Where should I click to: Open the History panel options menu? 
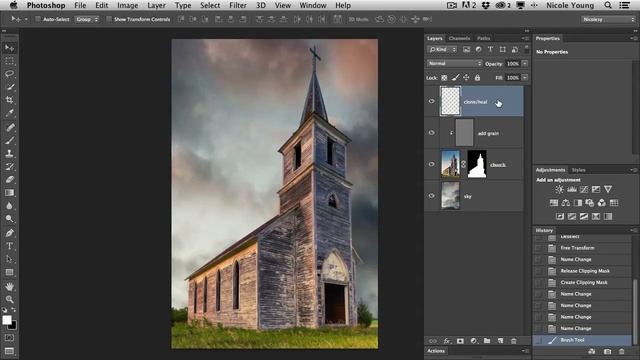pos(634,231)
